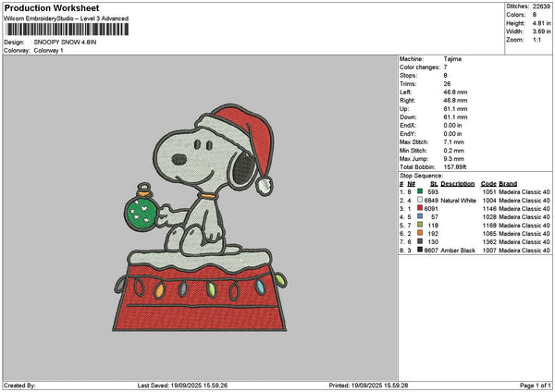Click the 'Description' column header
Image resolution: width=555 pixels, height=392 pixels.
pos(457,184)
